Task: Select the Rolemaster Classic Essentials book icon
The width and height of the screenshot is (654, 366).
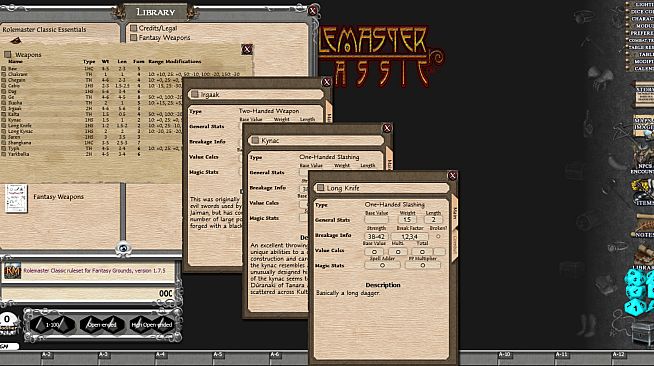Action: click(x=15, y=40)
